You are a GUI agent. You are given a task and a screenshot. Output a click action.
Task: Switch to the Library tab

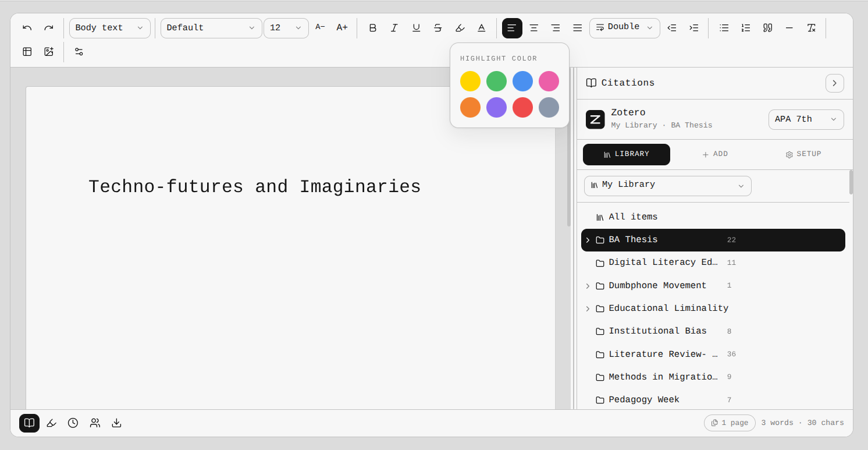coord(627,154)
